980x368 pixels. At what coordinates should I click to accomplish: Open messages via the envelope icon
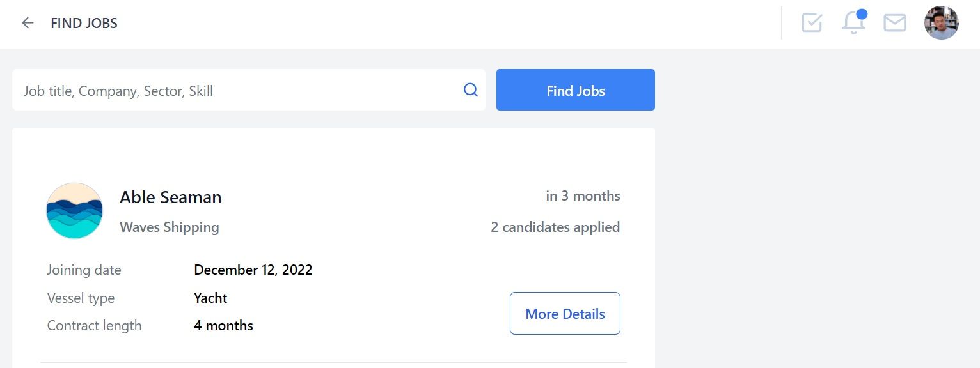tap(894, 23)
